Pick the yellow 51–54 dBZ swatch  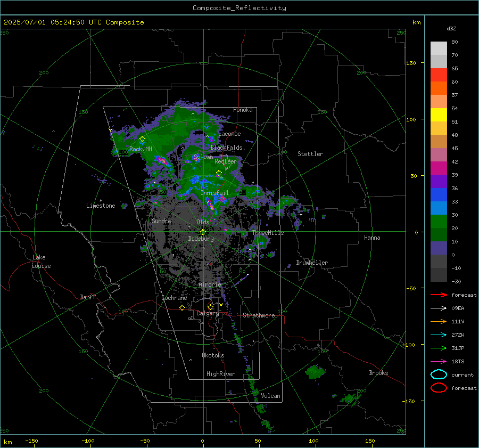tap(439, 115)
